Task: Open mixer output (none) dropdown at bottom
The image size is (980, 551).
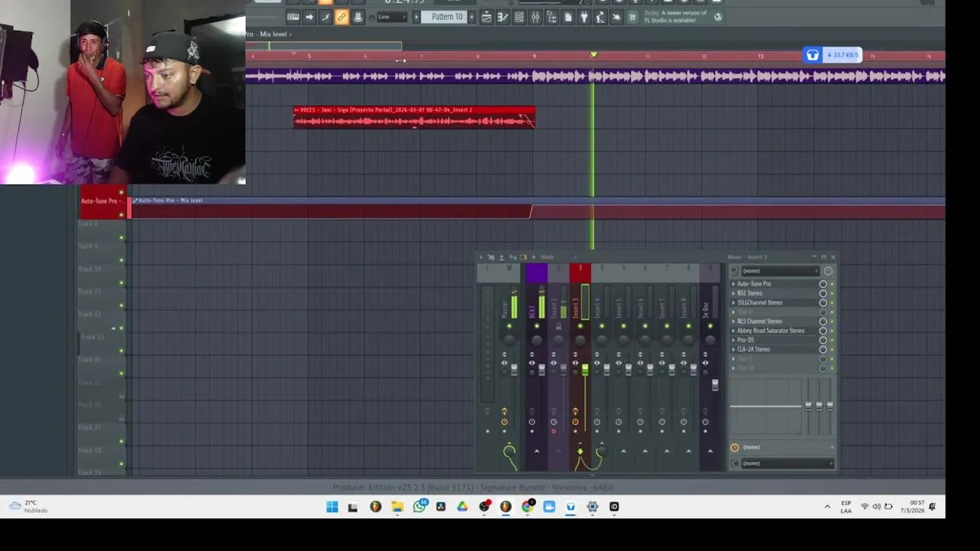Action: point(787,463)
